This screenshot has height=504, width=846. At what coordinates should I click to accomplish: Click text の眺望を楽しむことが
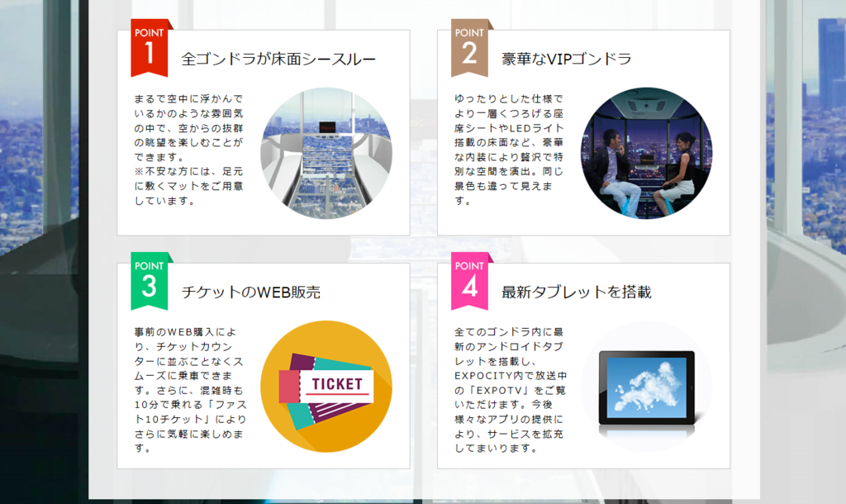pos(188,142)
